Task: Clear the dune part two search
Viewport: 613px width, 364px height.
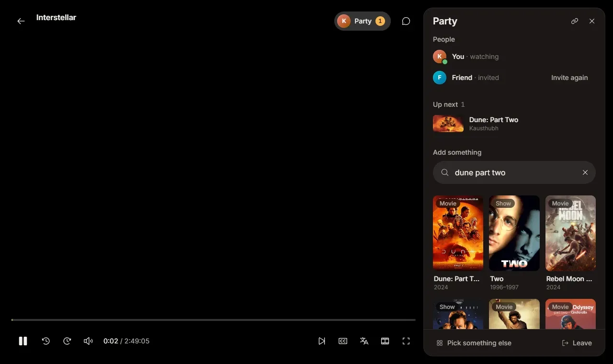Action: pos(585,172)
